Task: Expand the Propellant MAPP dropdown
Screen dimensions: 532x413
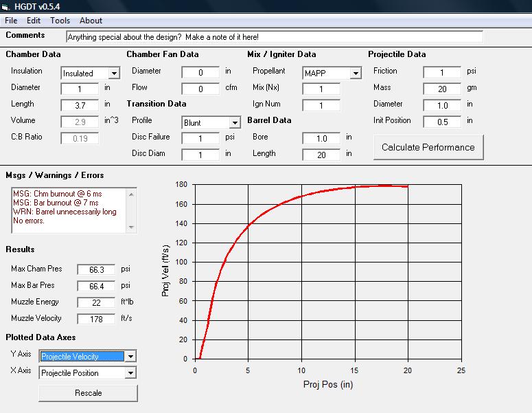Action: click(x=355, y=73)
